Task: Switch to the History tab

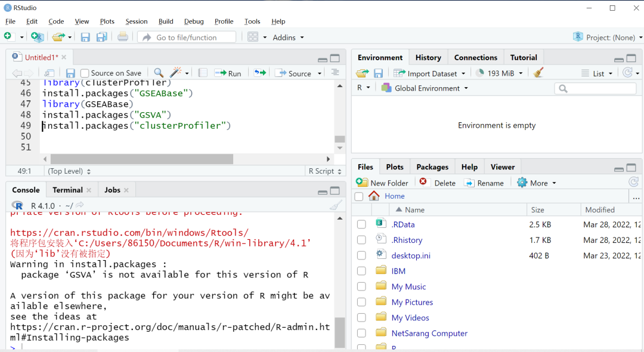Action: 428,57
